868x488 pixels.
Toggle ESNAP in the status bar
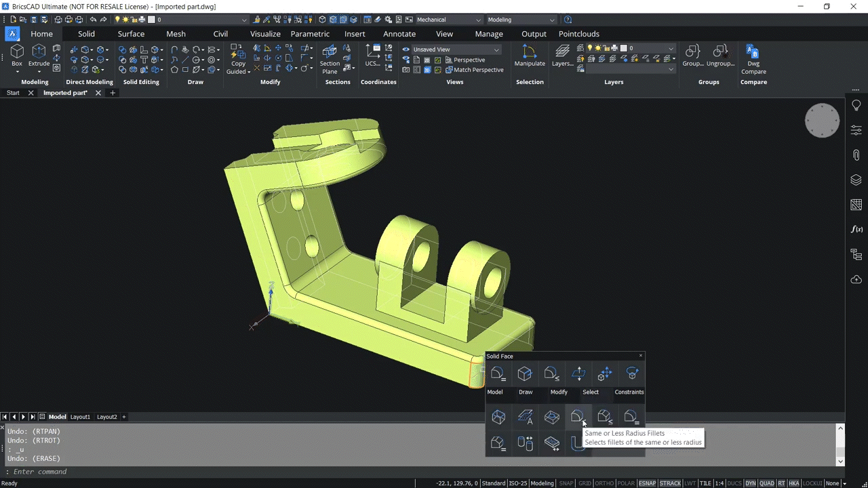click(647, 483)
